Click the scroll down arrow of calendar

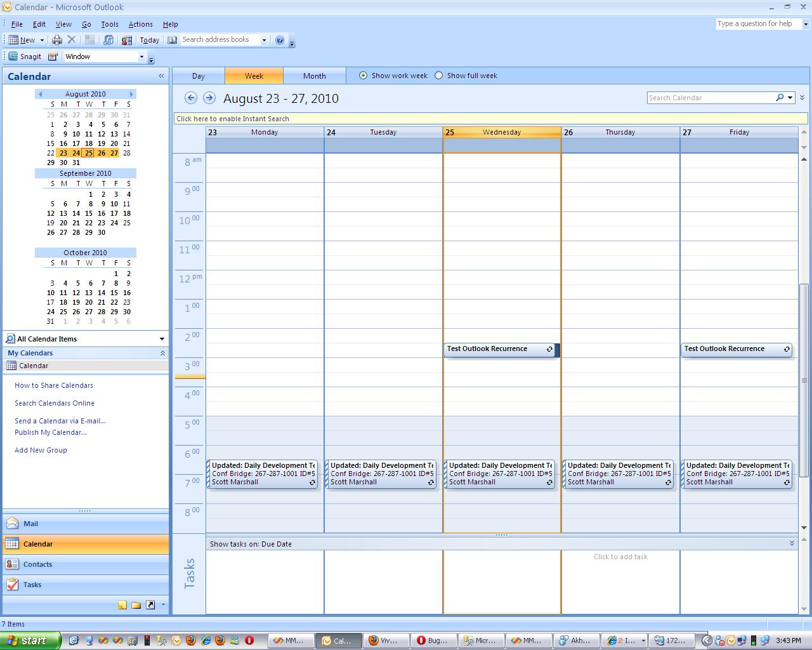point(804,527)
